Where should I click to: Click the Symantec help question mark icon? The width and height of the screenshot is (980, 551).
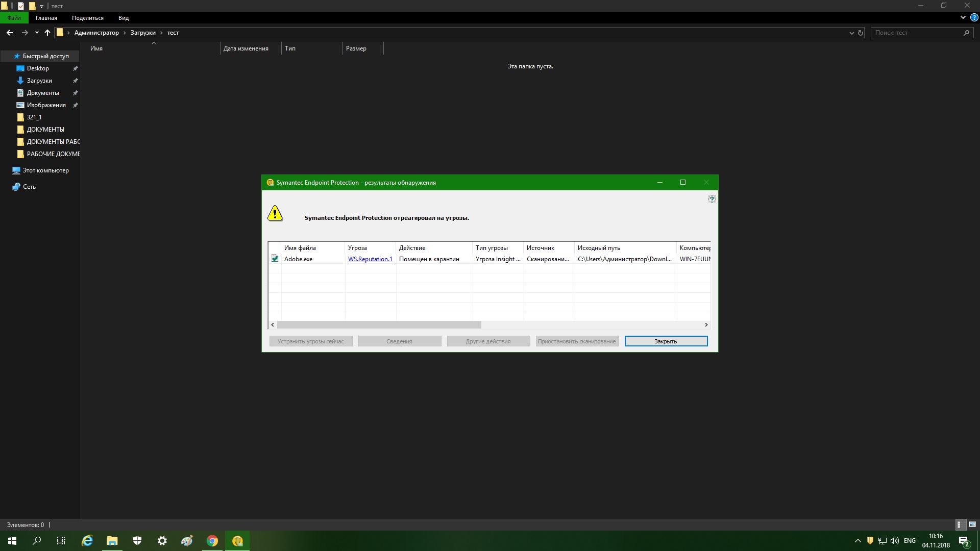(x=712, y=199)
